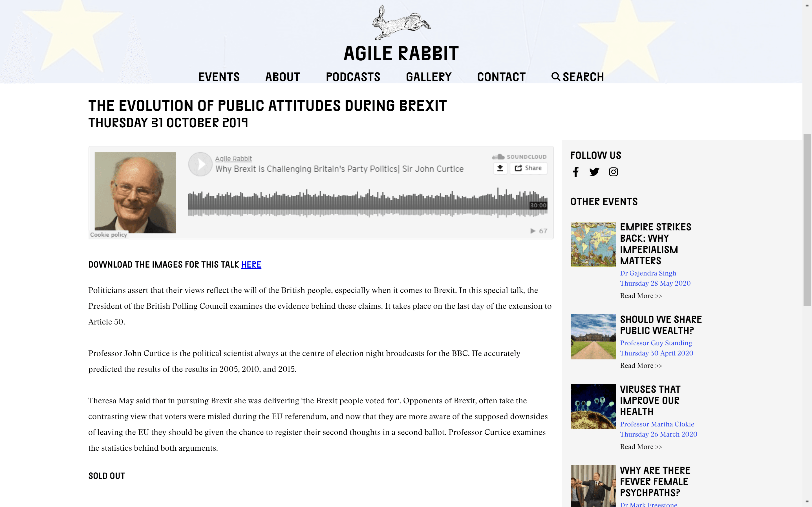Open the Gallery navigation item
The height and width of the screenshot is (507, 812).
click(429, 77)
